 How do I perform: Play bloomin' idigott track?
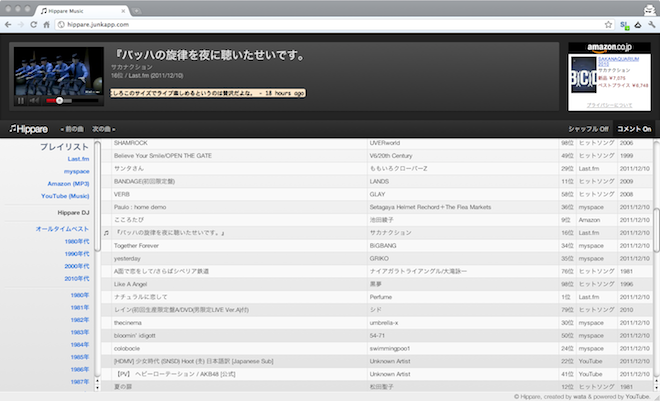(377, 335)
